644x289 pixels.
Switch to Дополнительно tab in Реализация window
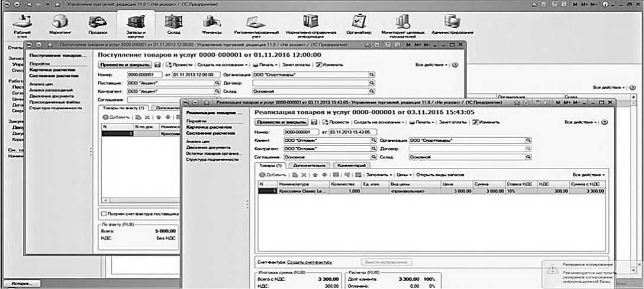point(309,165)
